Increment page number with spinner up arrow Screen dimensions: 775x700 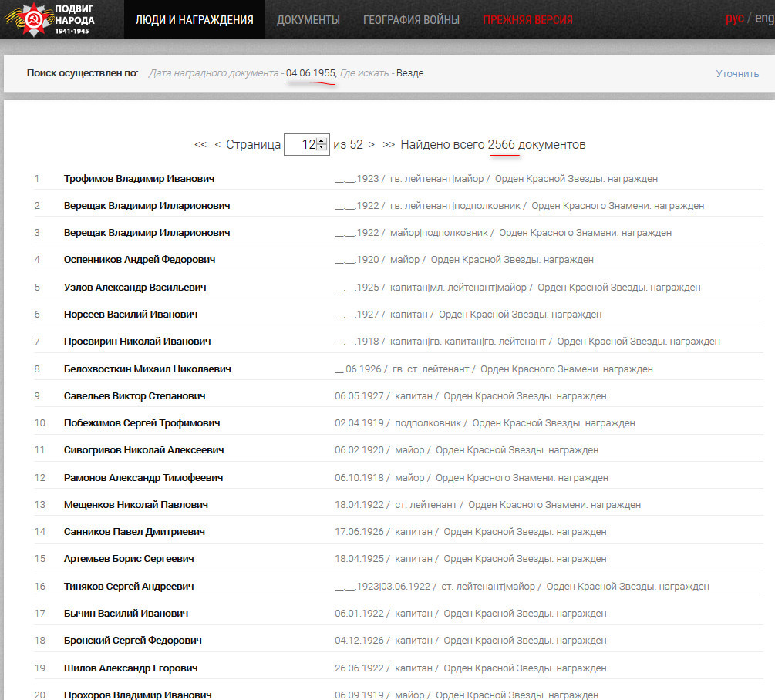coord(322,141)
